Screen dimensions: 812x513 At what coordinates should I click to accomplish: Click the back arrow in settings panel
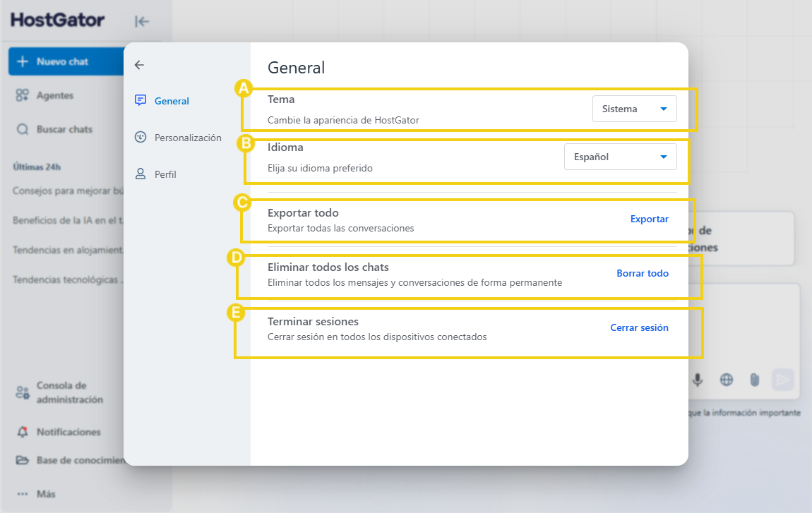[139, 65]
